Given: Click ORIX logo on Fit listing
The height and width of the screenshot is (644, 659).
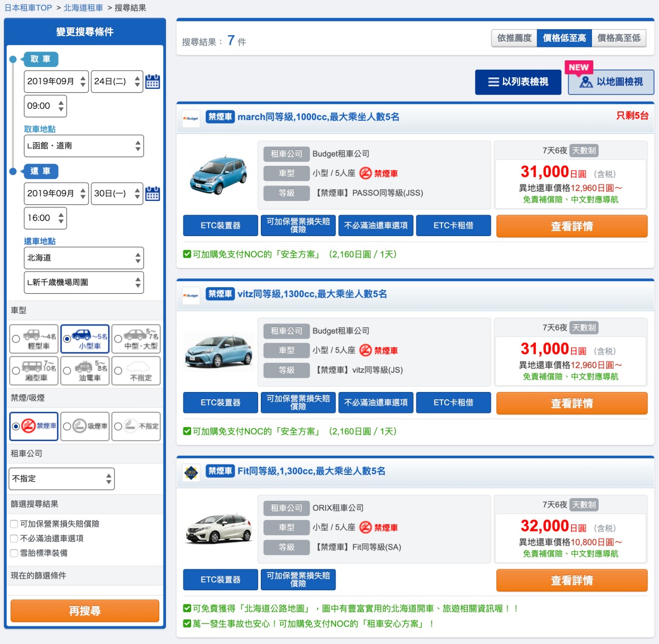Looking at the screenshot, I should (x=191, y=472).
